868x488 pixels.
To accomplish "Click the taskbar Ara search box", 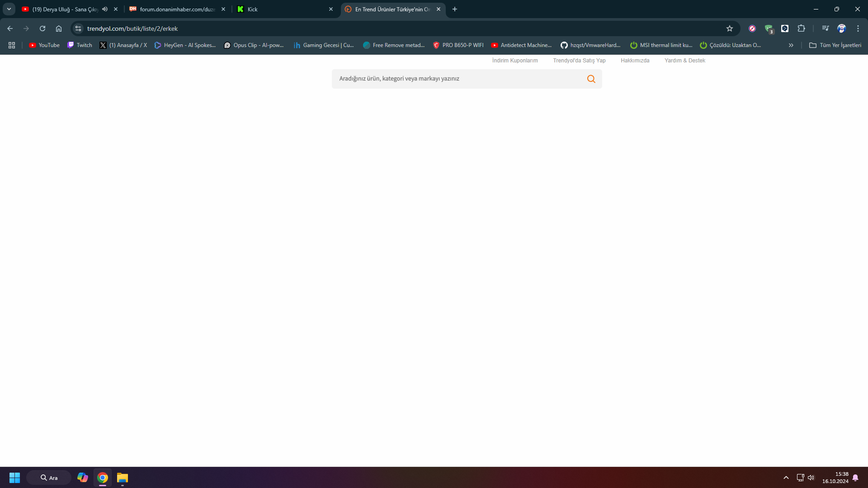I will 49,478.
